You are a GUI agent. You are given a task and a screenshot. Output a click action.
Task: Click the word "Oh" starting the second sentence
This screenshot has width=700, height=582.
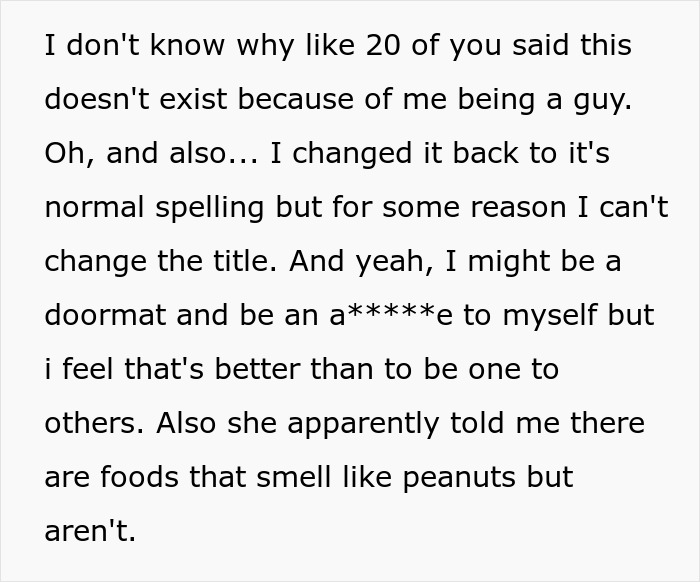pyautogui.click(x=64, y=154)
